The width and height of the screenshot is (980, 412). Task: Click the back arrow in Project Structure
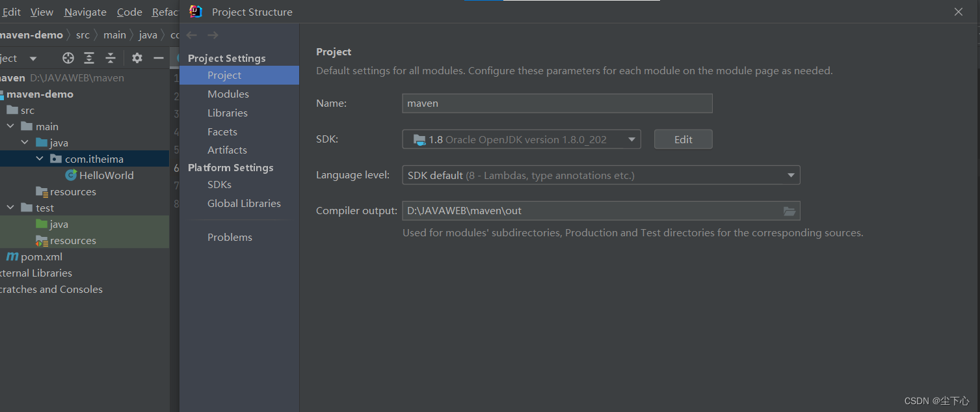point(191,35)
